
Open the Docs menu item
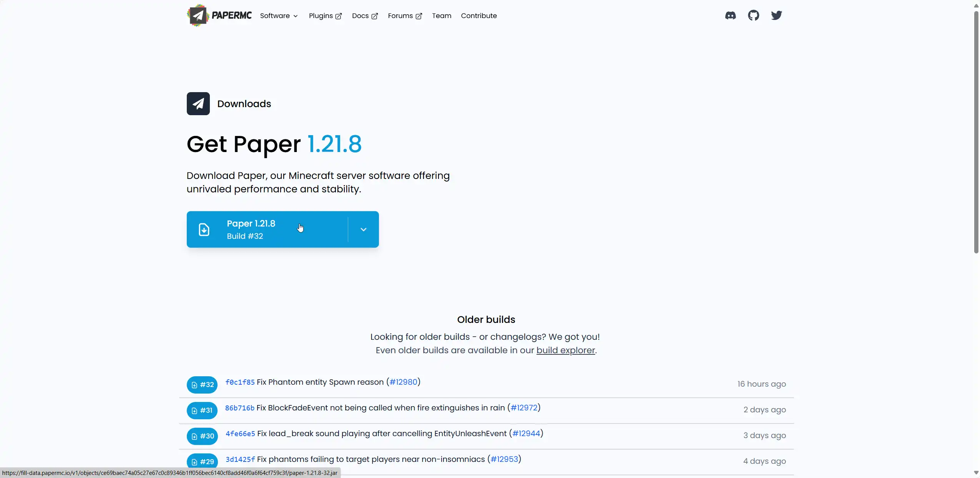coord(365,16)
